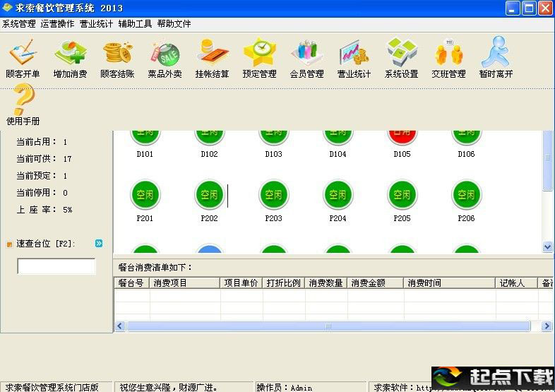Open the 帮助文件 menu

tap(174, 24)
